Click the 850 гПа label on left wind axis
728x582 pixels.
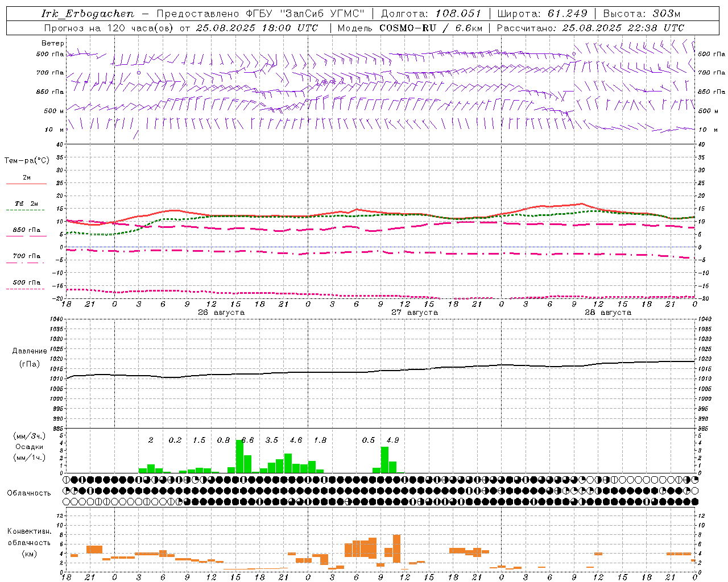[x=50, y=92]
